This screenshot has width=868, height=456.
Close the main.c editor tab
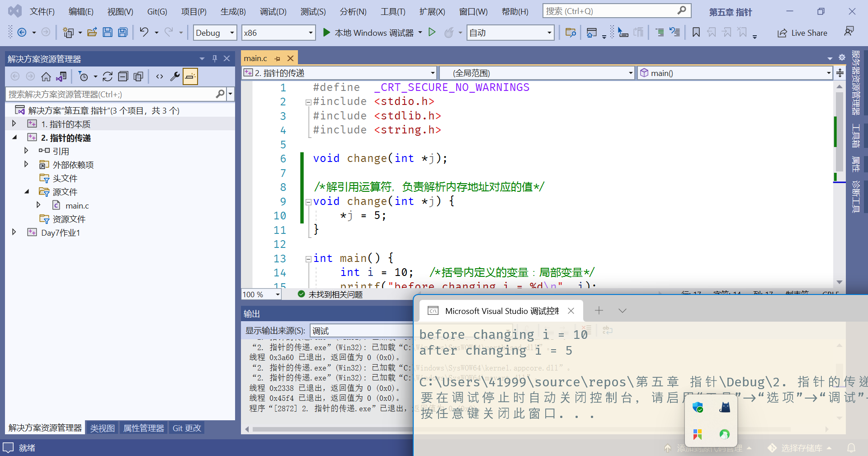[x=291, y=58]
